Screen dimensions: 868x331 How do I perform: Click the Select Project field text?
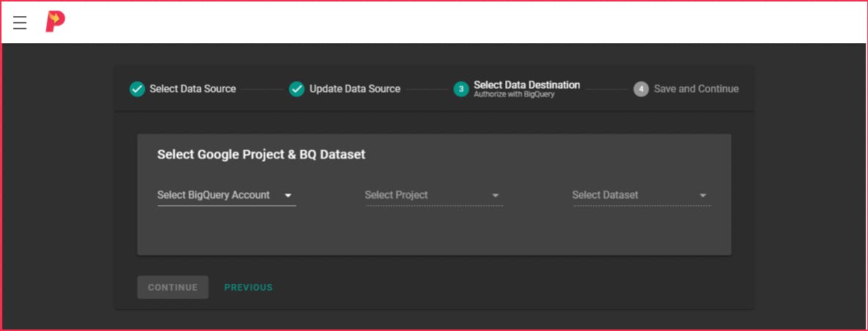point(397,195)
